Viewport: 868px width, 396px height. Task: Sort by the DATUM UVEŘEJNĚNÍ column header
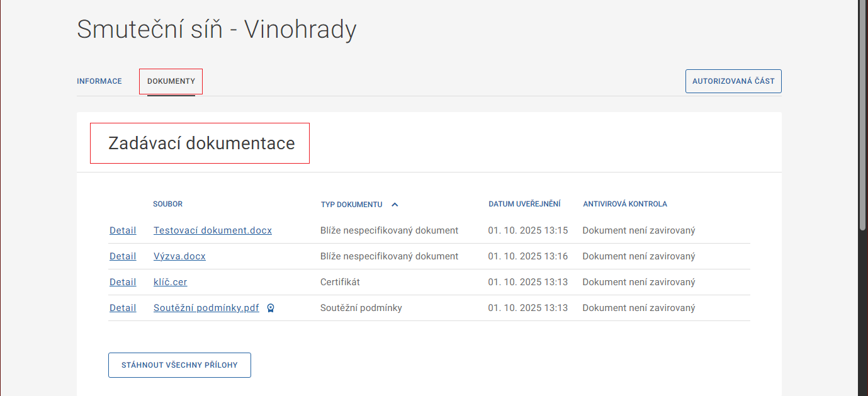(x=524, y=204)
